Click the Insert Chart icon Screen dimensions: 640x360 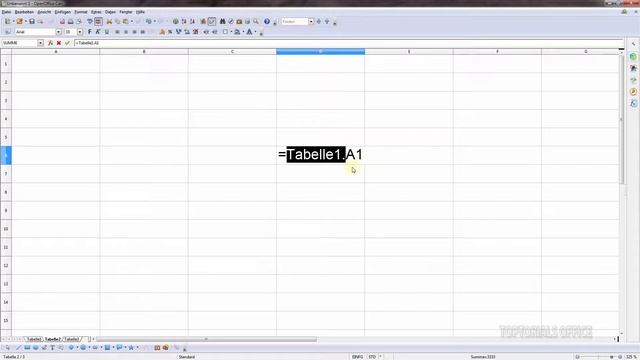[203, 22]
